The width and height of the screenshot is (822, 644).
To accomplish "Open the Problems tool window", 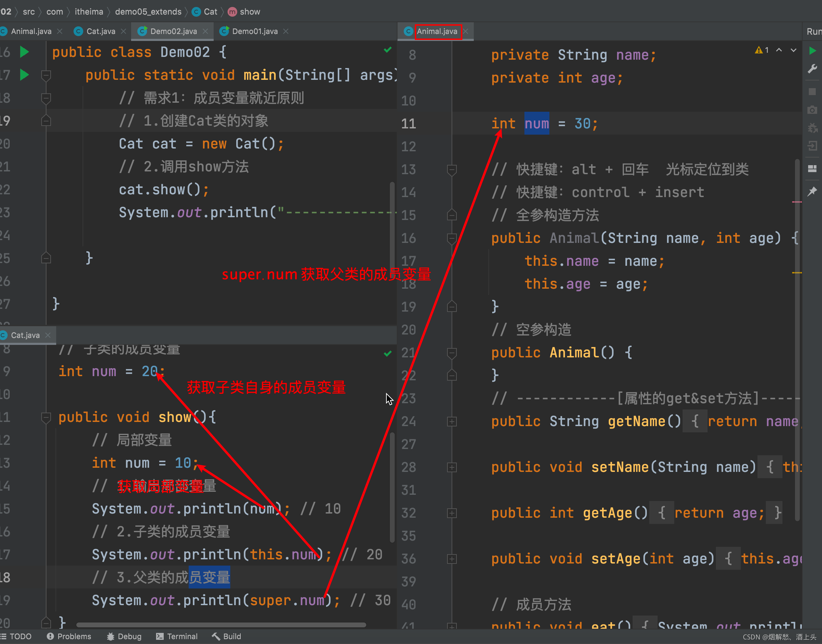I will click(69, 636).
